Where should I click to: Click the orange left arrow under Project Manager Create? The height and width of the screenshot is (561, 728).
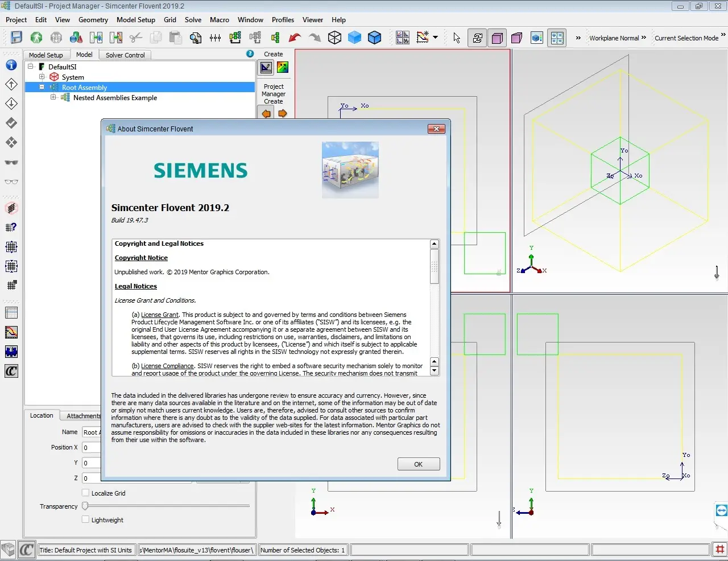coord(266,113)
